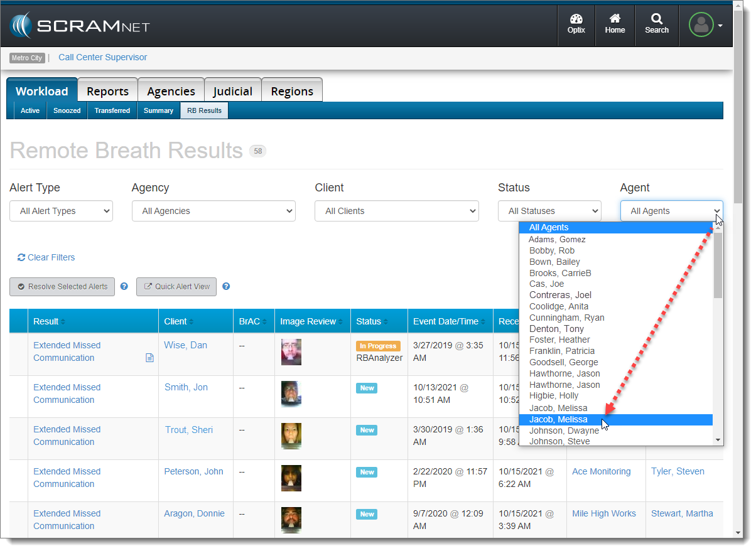Image resolution: width=756 pixels, height=551 pixels.
Task: Click help icon beside Quick Alert View
Action: 226,286
